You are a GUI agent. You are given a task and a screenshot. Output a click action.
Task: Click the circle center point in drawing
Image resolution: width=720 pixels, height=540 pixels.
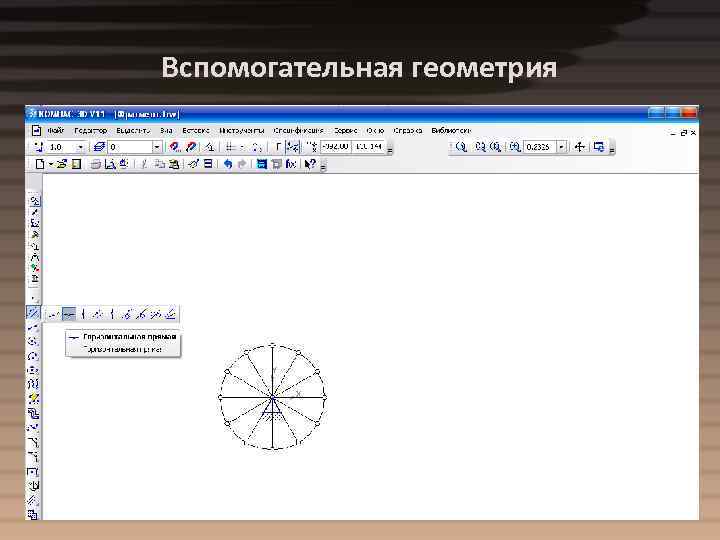pos(273,397)
